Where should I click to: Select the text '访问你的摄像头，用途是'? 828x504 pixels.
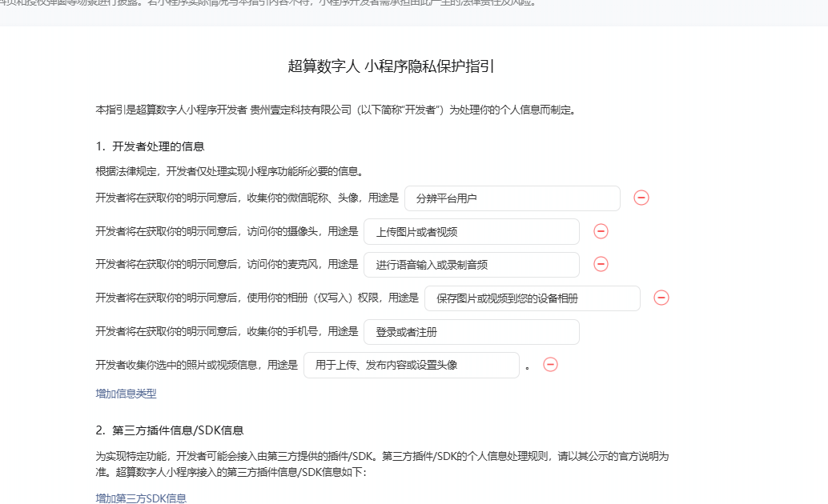coord(303,231)
